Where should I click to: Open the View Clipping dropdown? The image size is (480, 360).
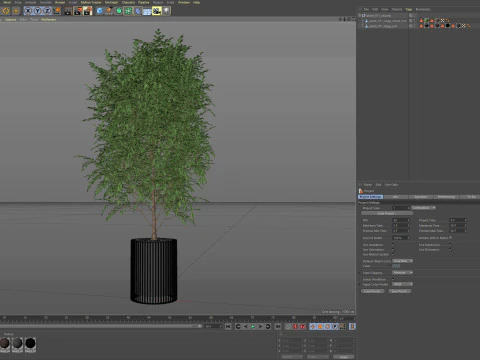[402, 273]
